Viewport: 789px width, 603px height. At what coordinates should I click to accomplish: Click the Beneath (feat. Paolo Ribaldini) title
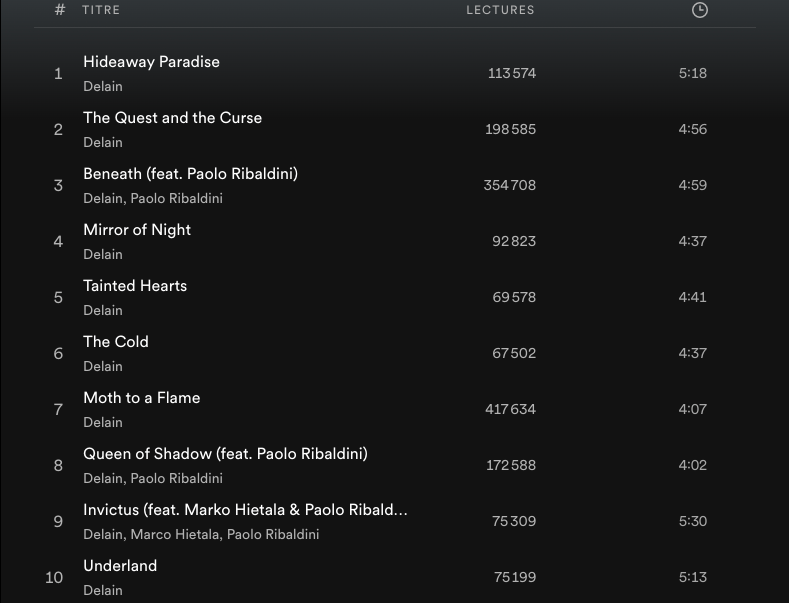[x=190, y=174]
